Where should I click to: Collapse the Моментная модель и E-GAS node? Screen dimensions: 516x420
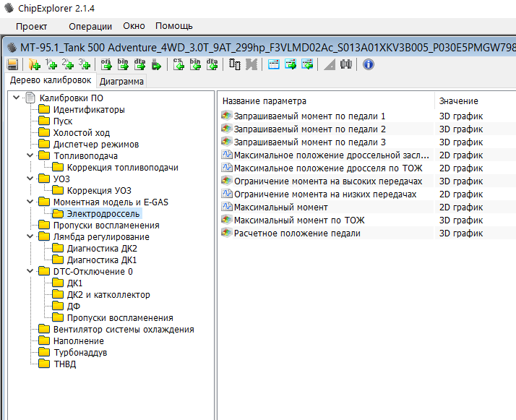pos(30,202)
